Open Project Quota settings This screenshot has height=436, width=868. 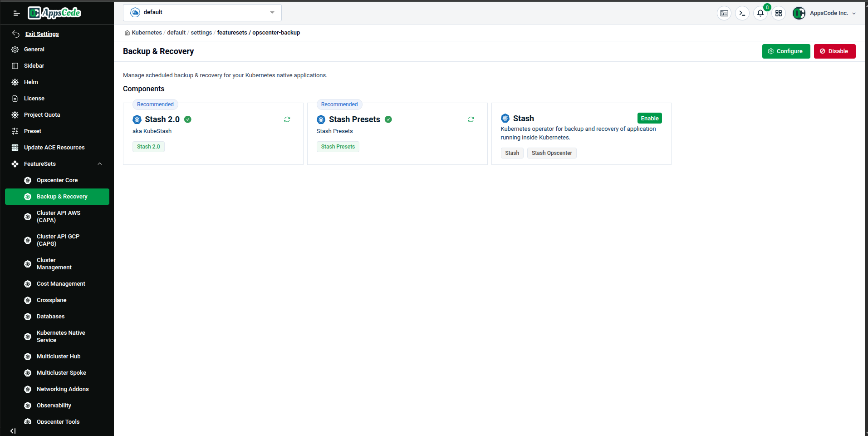coord(41,114)
